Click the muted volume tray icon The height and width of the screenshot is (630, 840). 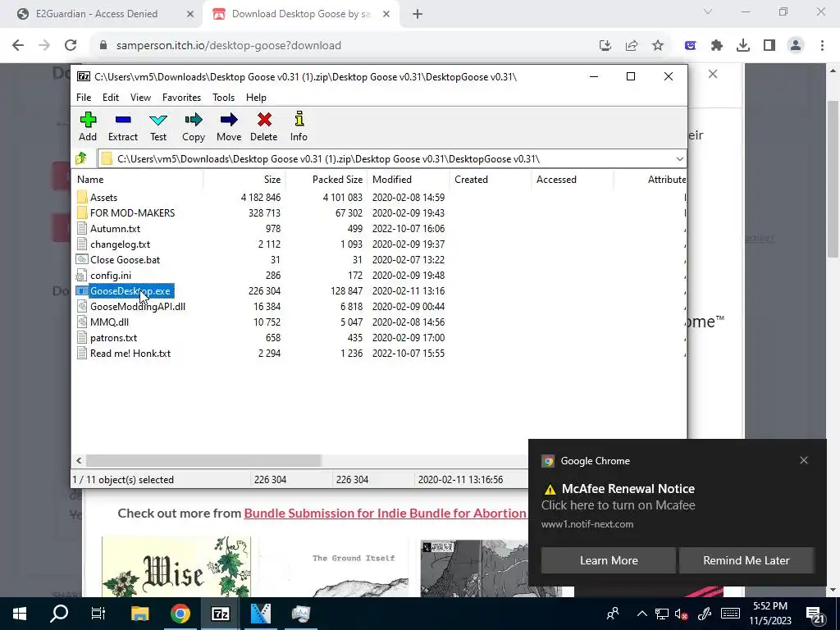click(x=682, y=614)
